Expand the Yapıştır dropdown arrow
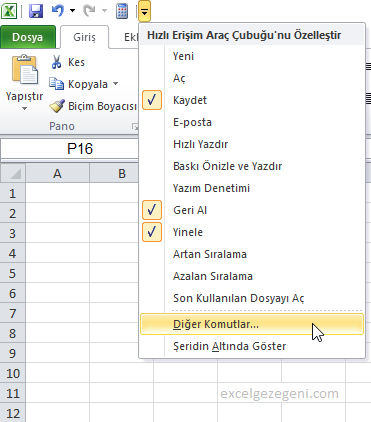This screenshot has width=371, height=422. 24,108
